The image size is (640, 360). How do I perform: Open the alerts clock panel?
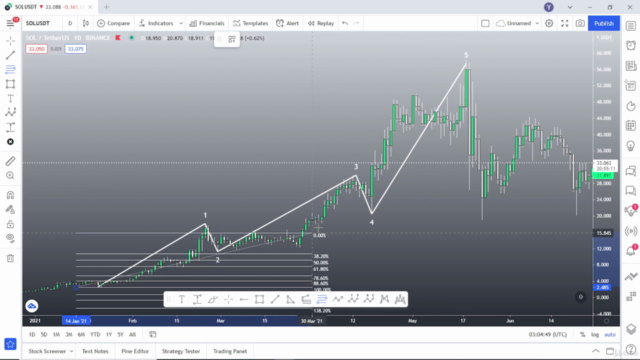click(x=631, y=45)
